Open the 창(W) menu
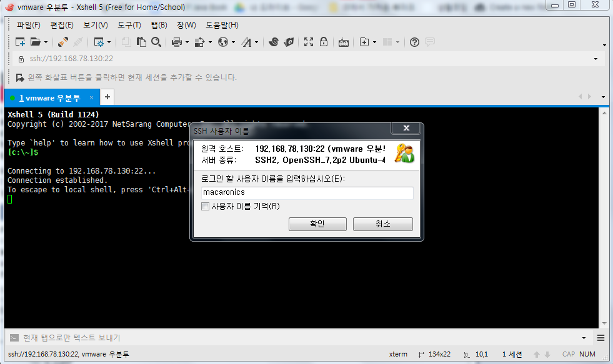613x364 pixels. (186, 25)
